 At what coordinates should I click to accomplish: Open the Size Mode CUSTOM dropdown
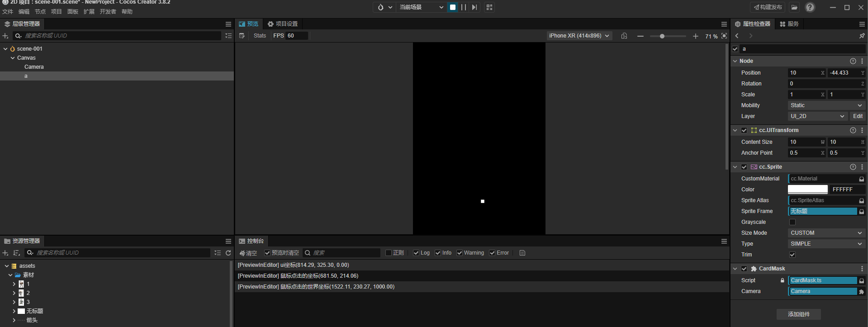coord(826,233)
